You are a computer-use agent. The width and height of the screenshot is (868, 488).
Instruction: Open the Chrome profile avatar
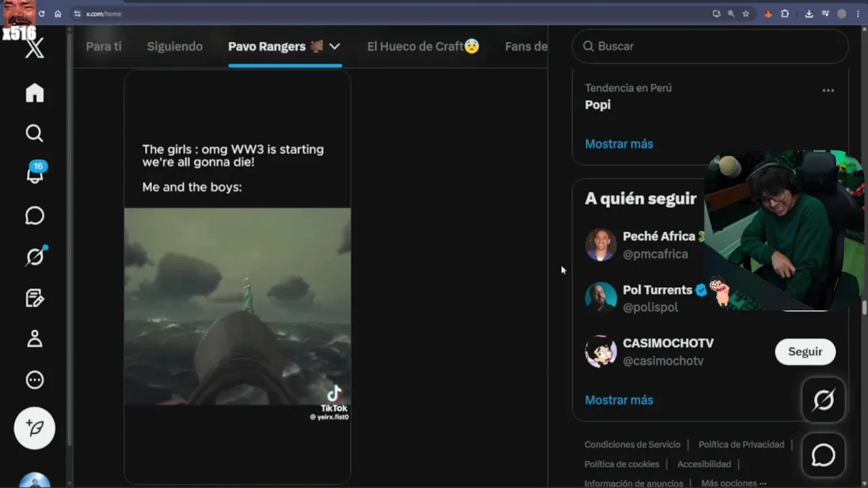coord(842,14)
